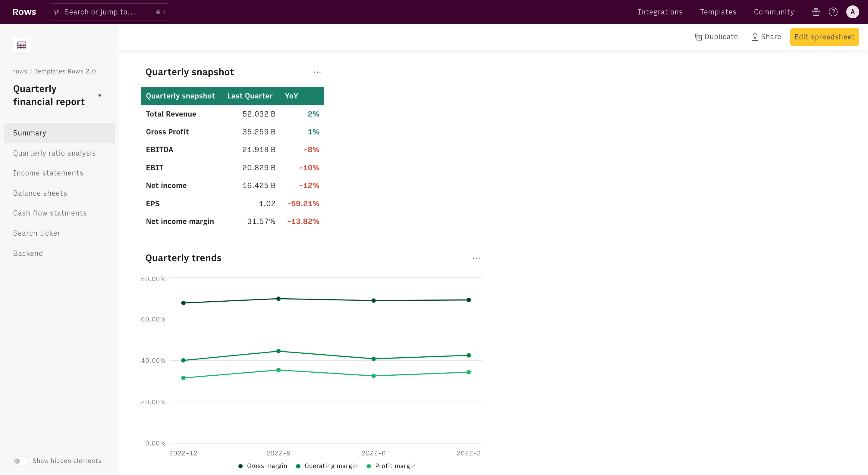
Task: Click the Quarterly ratio analysis sidebar link
Action: [55, 153]
